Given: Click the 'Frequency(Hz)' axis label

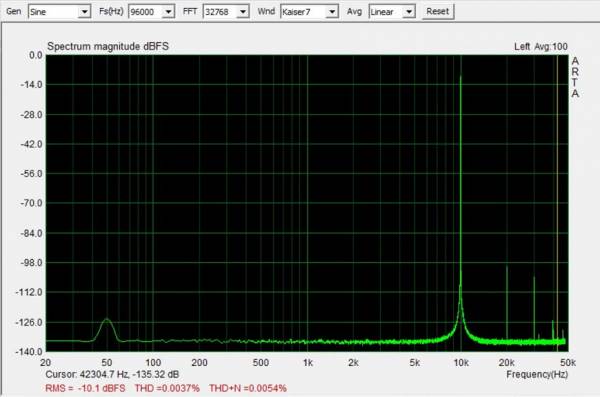Looking at the screenshot, I should 537,374.
